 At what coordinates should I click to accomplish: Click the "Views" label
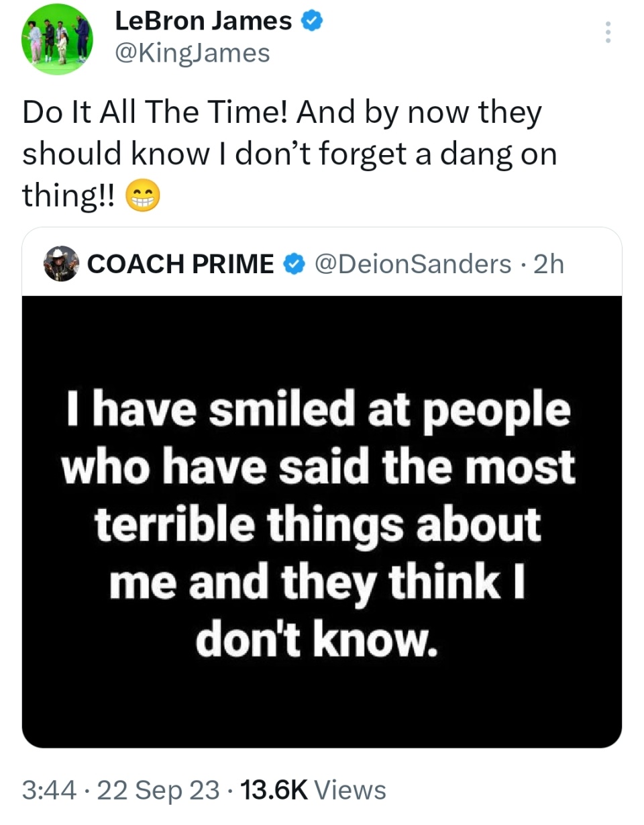click(350, 789)
